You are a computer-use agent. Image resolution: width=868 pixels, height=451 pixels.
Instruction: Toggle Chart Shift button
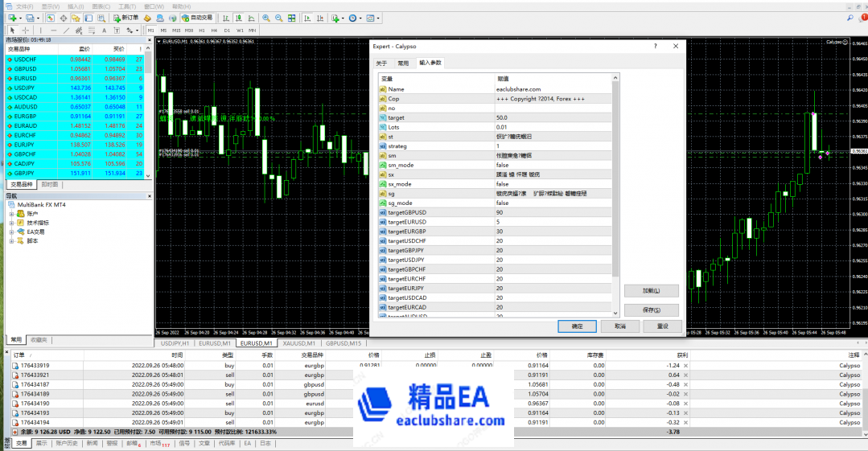(x=320, y=18)
